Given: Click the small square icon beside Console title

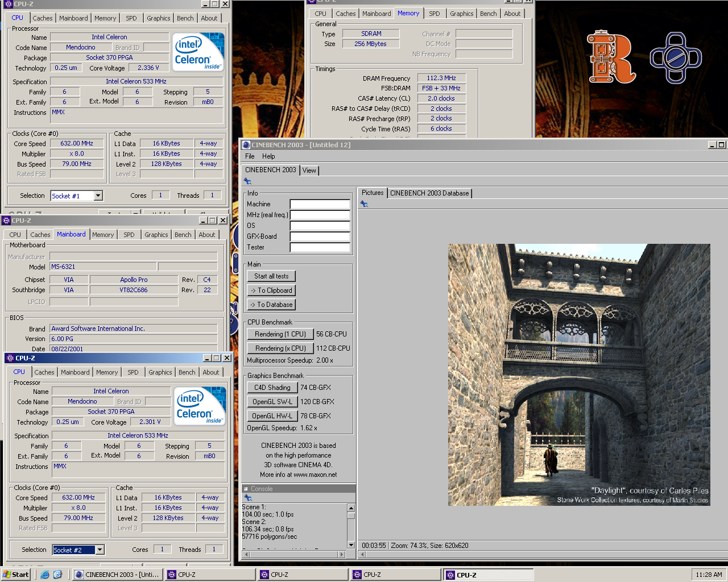Looking at the screenshot, I should coord(246,489).
